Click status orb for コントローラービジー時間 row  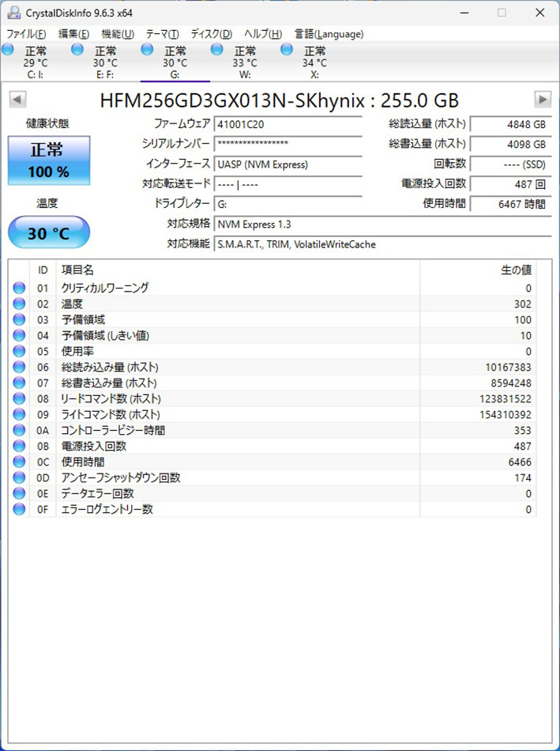click(x=19, y=430)
